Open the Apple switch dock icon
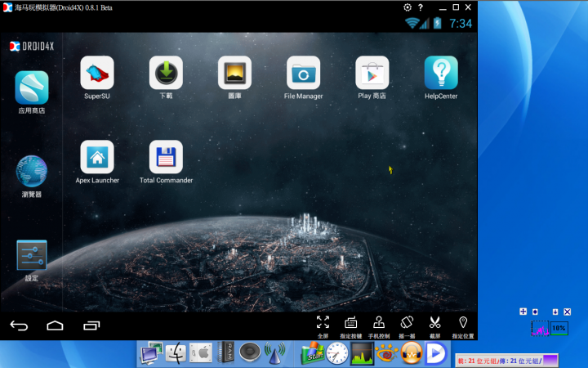588x368 pixels. click(x=201, y=353)
